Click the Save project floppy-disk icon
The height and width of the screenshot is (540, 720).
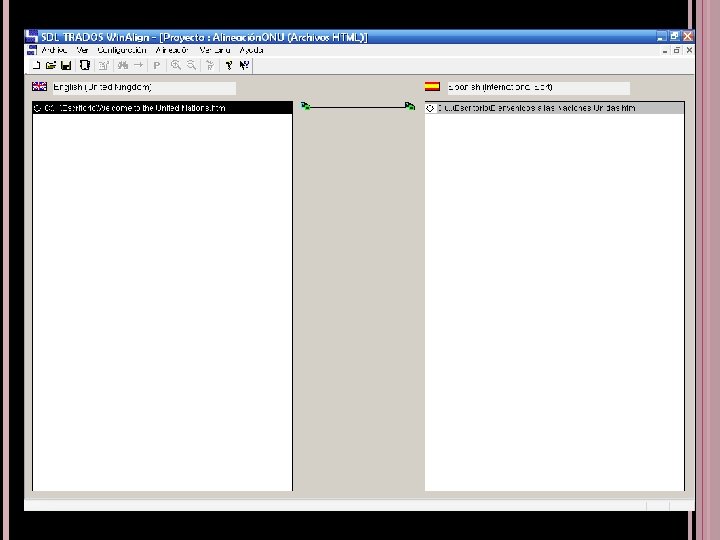click(66, 65)
